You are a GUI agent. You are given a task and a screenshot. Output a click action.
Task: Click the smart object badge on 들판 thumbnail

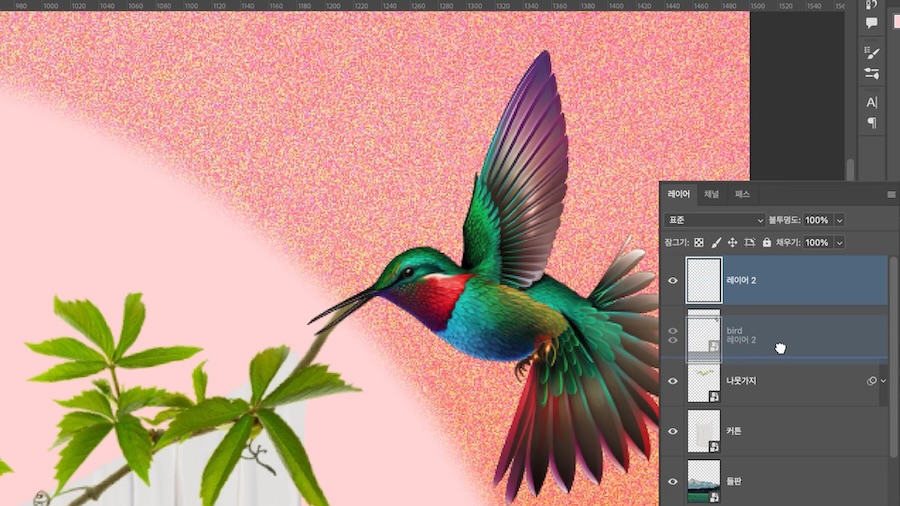point(714,497)
